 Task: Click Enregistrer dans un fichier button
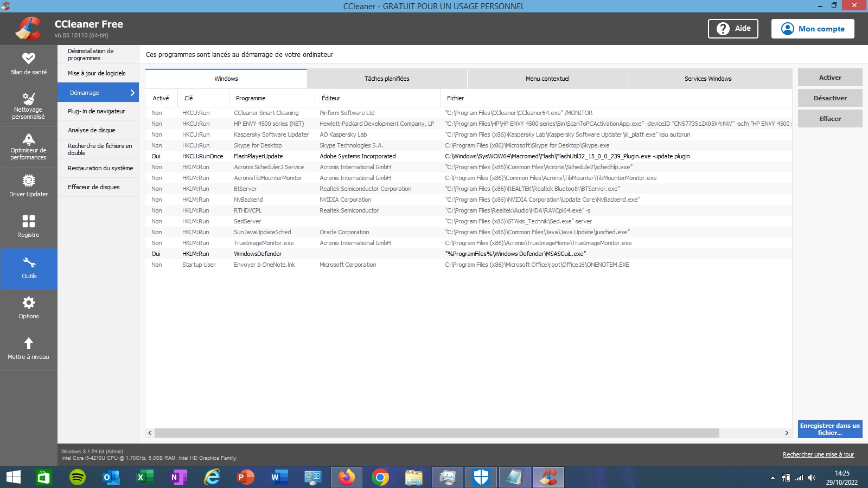(x=830, y=429)
